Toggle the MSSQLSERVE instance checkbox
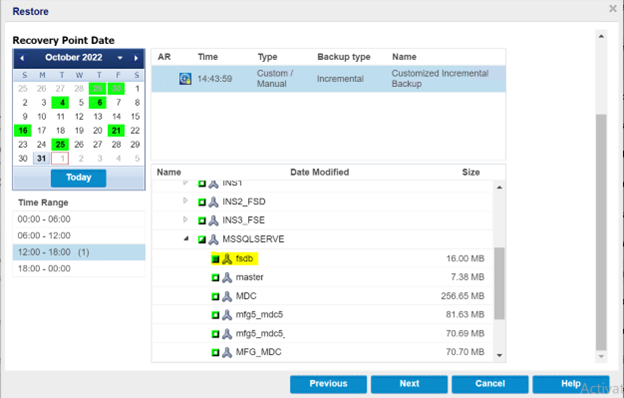624x398 pixels. 202,239
